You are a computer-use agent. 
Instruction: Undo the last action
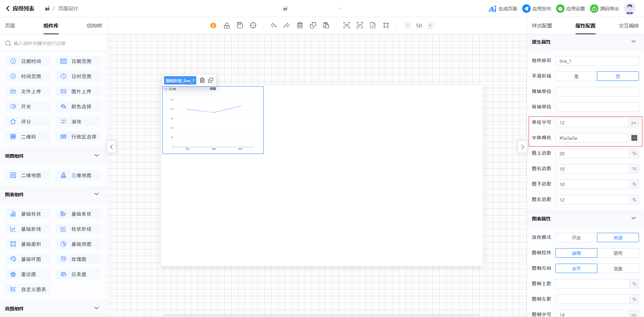[x=274, y=25]
